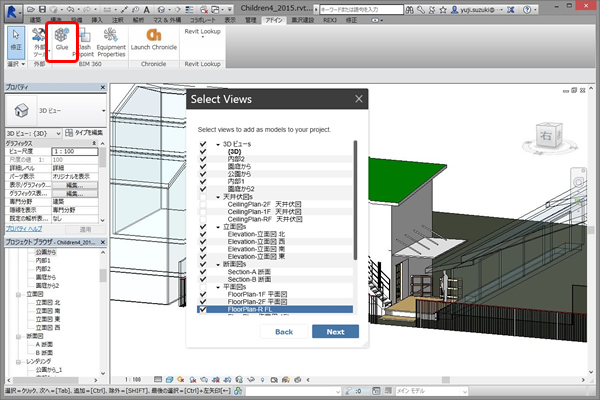The width and height of the screenshot is (600, 400).
Task: Check the CeilingPlan-RF 天井伏図 checkbox
Action: 203,219
